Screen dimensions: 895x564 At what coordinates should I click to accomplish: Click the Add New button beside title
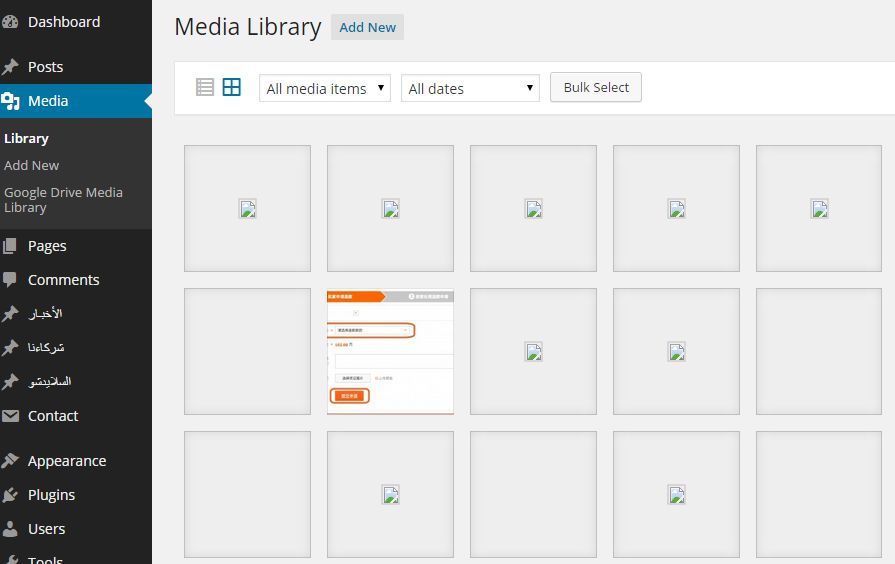coord(367,27)
